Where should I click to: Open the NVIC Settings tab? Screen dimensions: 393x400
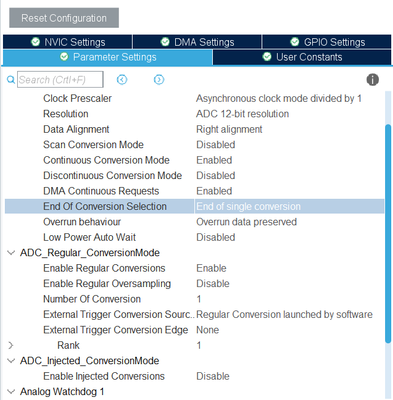68,42
